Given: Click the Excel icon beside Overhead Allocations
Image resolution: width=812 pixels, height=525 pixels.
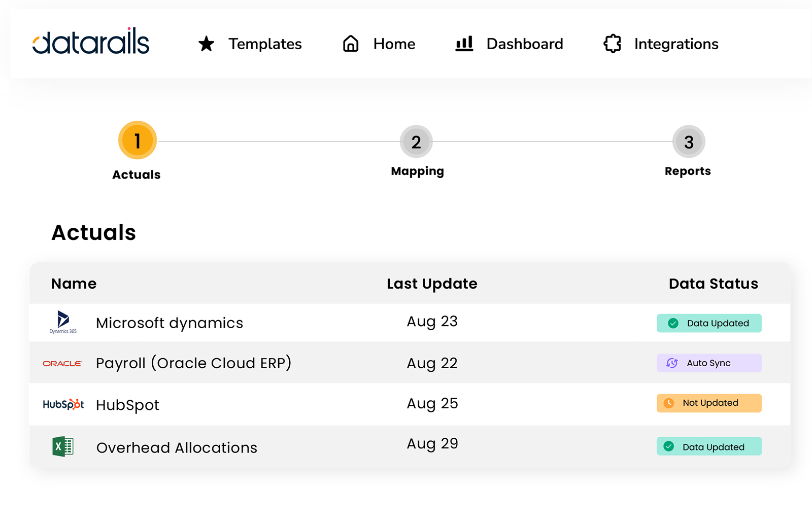Looking at the screenshot, I should pos(63,446).
